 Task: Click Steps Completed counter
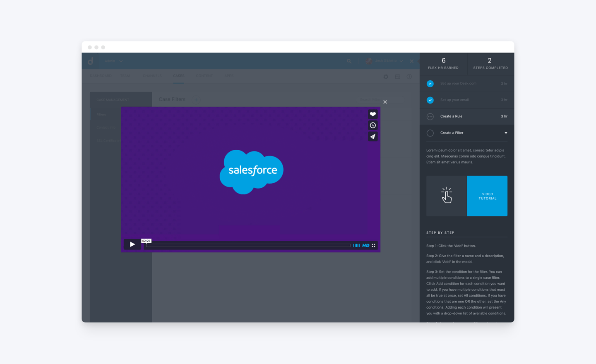490,63
